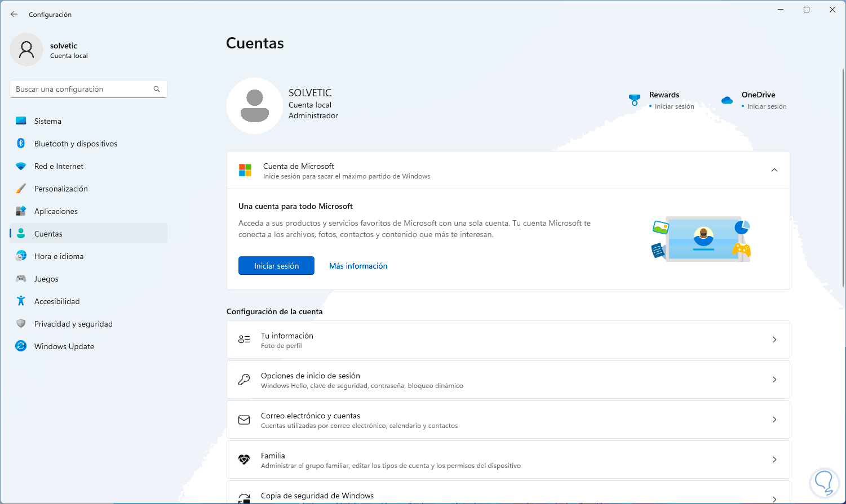Click the Microsoft four-color logo
This screenshot has width=846, height=504.
(245, 170)
